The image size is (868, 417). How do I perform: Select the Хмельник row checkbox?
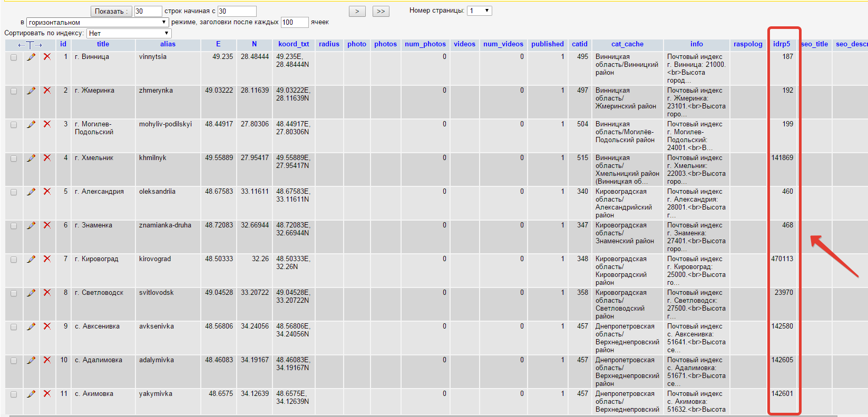tap(14, 158)
